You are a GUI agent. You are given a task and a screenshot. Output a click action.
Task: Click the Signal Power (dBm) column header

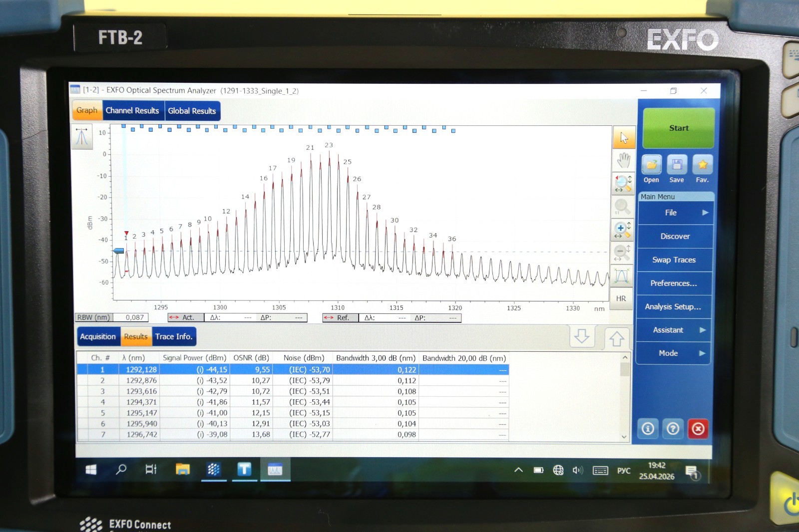194,358
